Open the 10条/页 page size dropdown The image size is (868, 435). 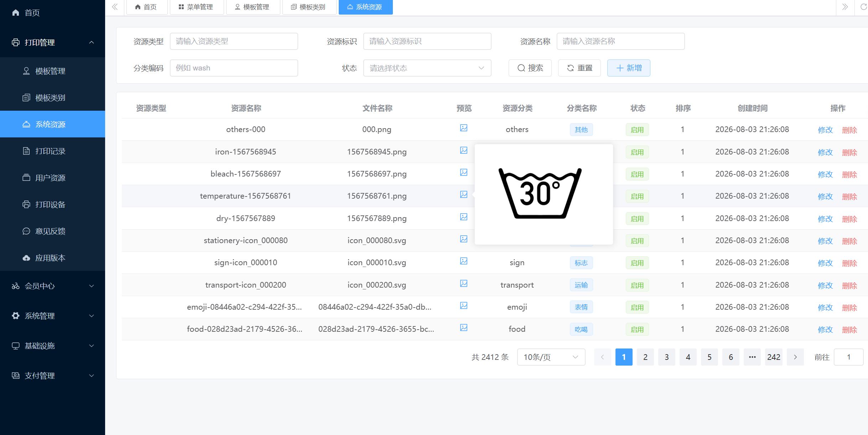(x=551, y=357)
